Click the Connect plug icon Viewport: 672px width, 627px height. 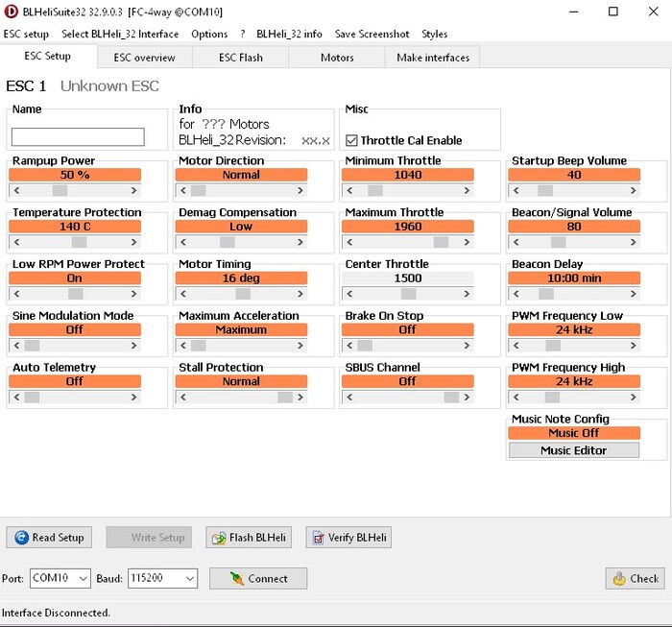[236, 579]
